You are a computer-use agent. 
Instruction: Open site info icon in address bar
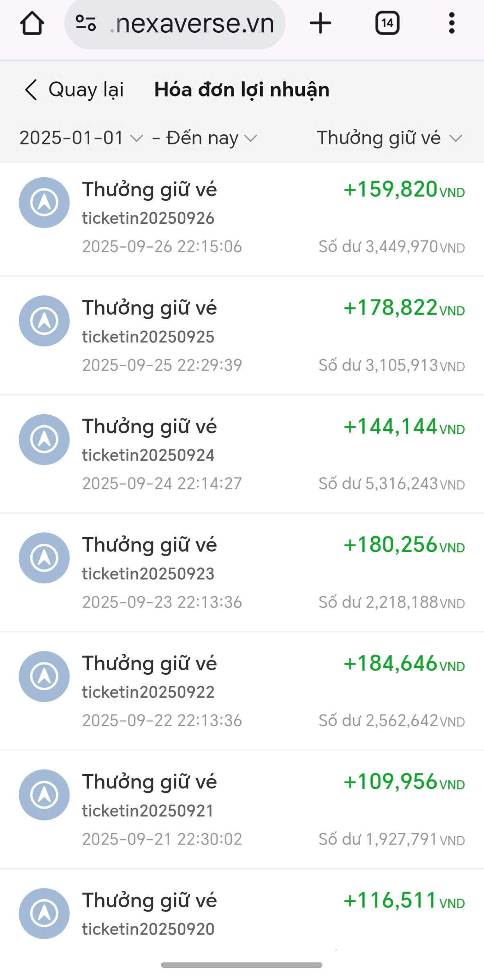coord(86,23)
